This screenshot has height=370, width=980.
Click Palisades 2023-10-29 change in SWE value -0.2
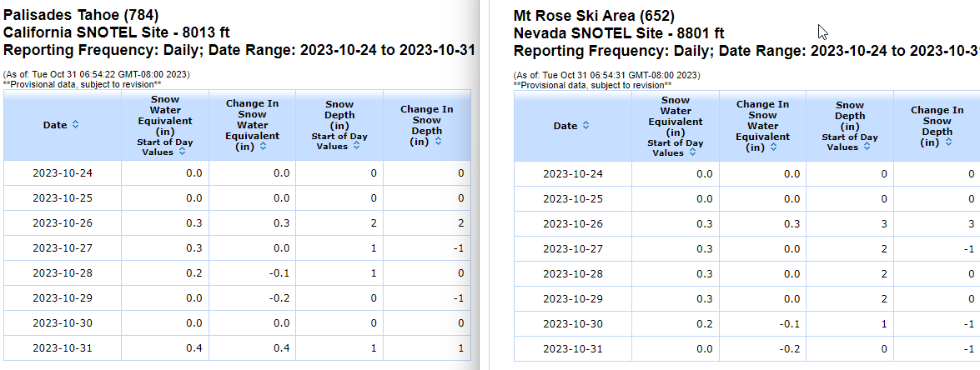[x=280, y=297]
